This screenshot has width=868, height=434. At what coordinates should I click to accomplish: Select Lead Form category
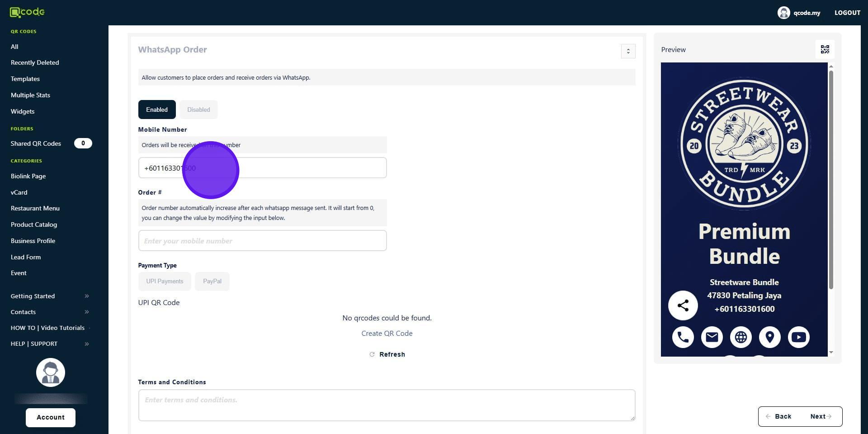[26, 257]
